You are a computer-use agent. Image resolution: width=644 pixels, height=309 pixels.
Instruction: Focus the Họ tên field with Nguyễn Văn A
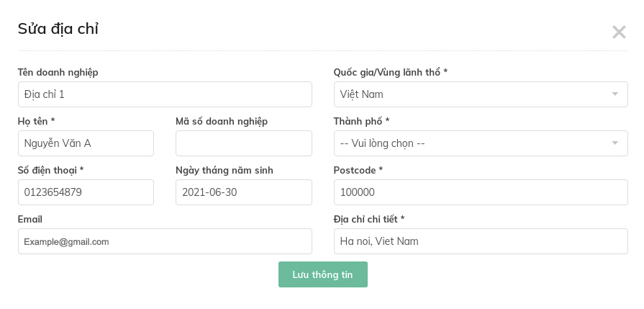click(x=86, y=143)
